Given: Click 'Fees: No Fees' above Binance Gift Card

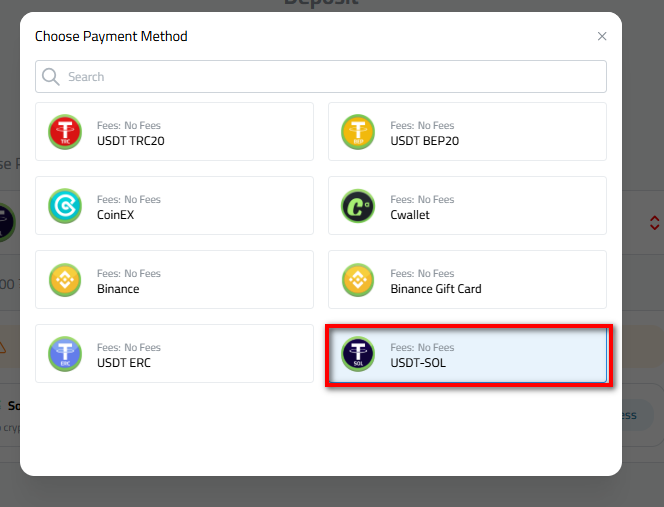Looking at the screenshot, I should [422, 274].
